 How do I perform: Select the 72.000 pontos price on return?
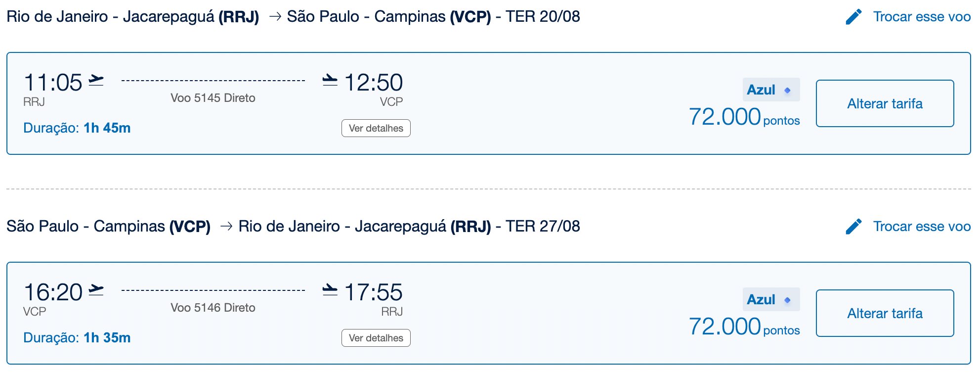click(744, 327)
